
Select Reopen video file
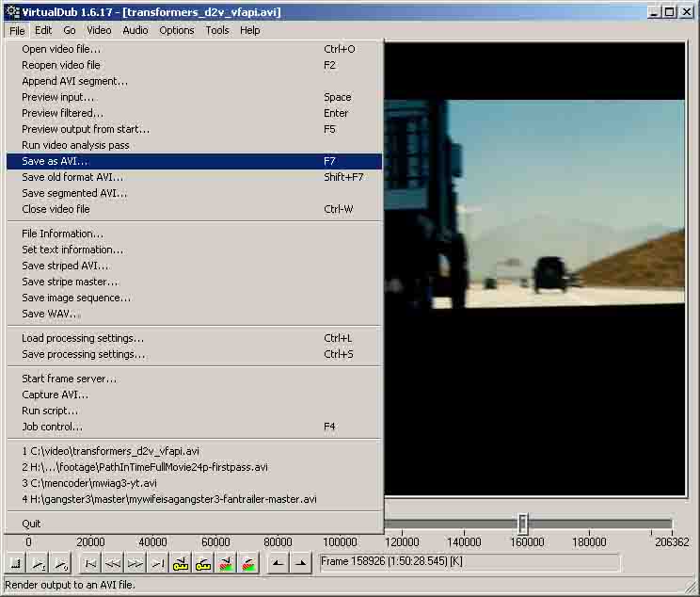(194, 65)
